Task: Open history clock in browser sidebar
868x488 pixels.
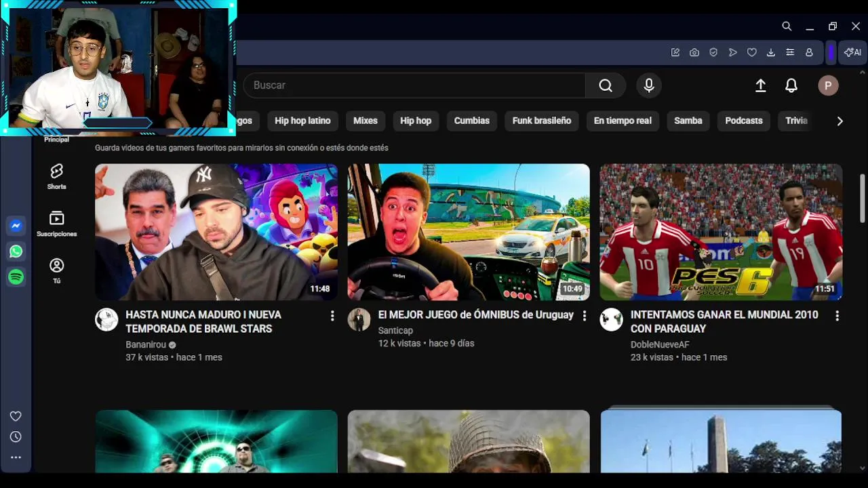Action: pos(16,437)
